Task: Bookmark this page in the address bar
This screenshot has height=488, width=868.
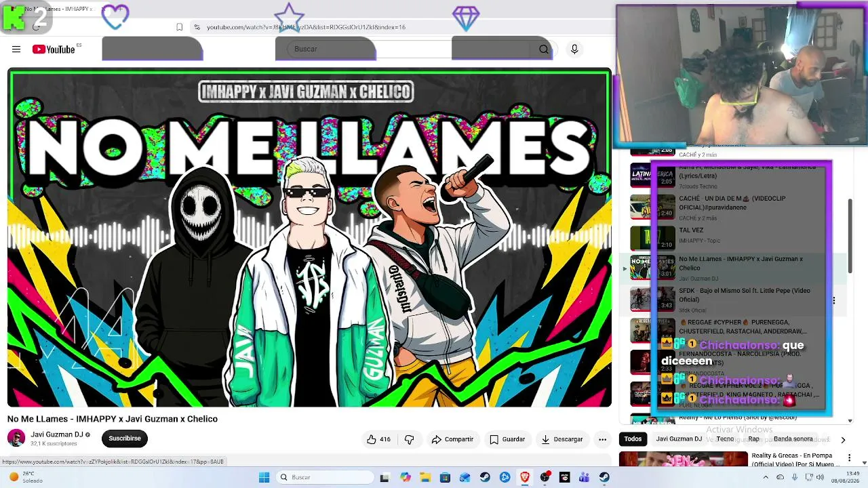Action: [x=179, y=27]
